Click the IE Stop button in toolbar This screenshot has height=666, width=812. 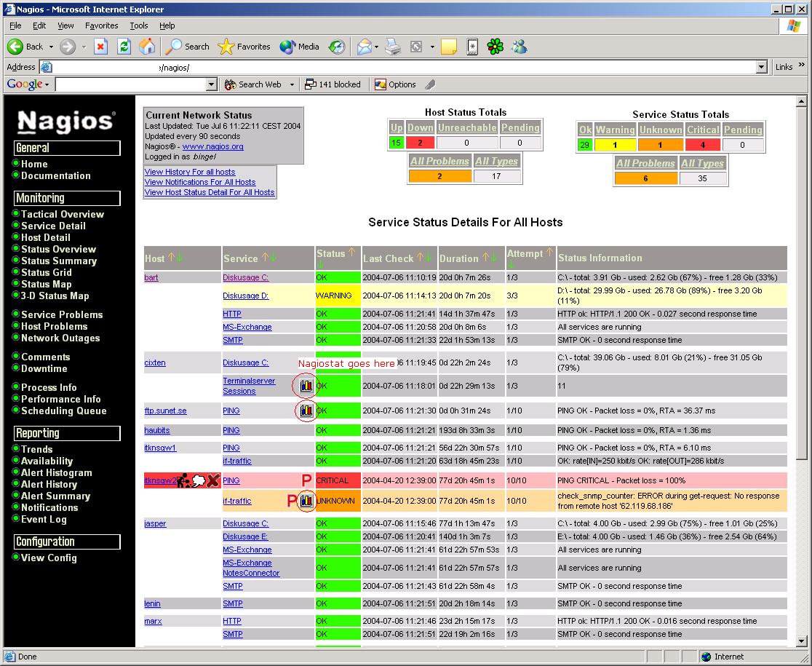[x=100, y=47]
